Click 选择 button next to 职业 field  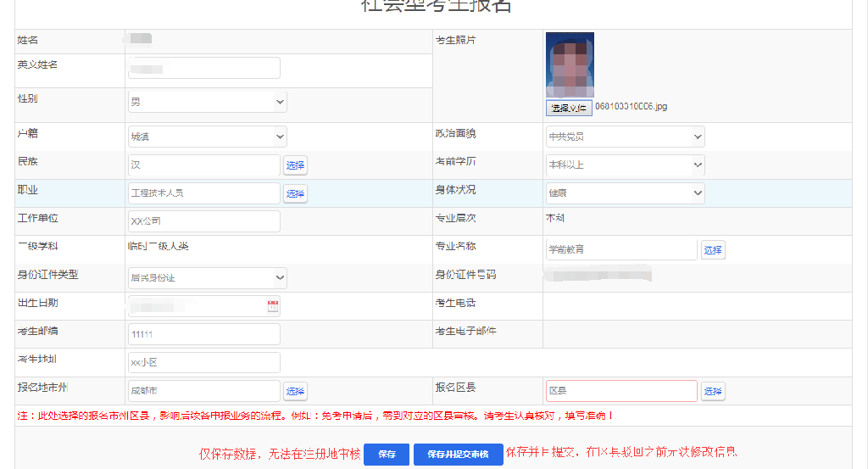pyautogui.click(x=295, y=193)
